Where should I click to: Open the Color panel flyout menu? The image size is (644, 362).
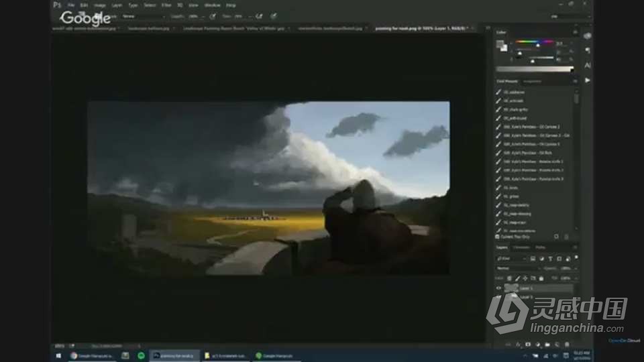tap(575, 32)
